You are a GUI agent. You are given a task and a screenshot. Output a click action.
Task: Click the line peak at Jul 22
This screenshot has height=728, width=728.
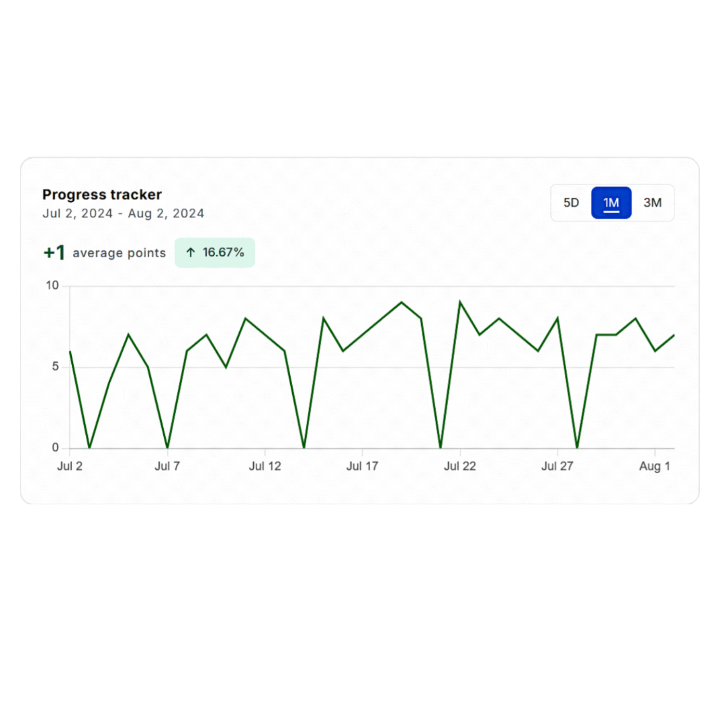tap(460, 302)
